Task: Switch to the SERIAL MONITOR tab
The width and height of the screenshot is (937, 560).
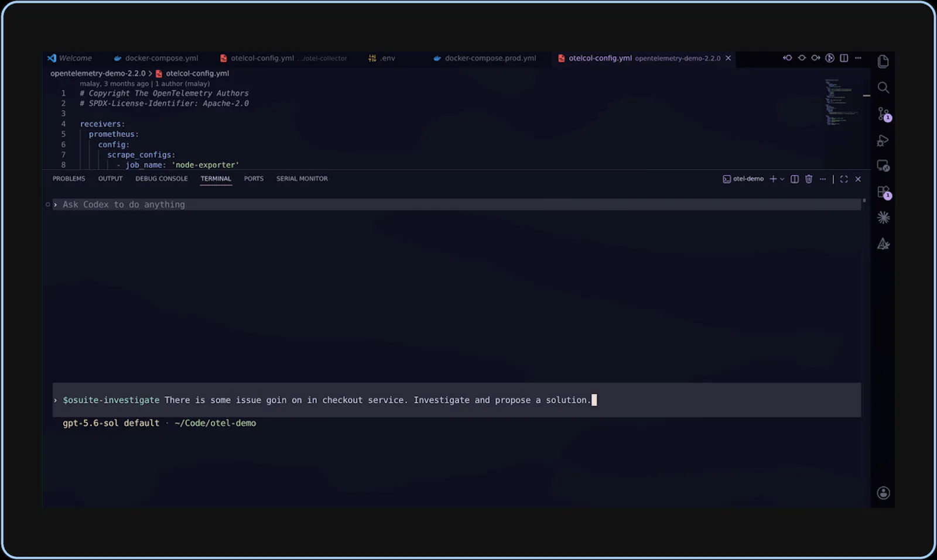Action: (x=302, y=179)
